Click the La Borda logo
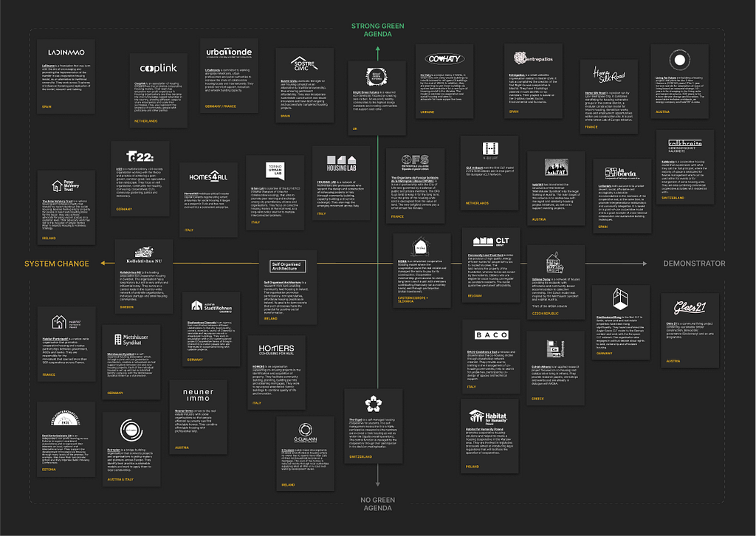 (620, 173)
